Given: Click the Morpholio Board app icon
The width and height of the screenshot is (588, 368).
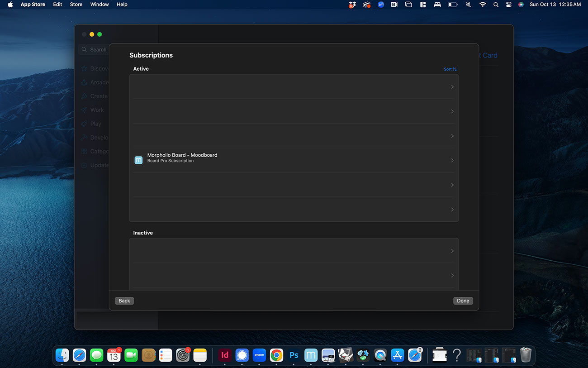Looking at the screenshot, I should pos(138,160).
